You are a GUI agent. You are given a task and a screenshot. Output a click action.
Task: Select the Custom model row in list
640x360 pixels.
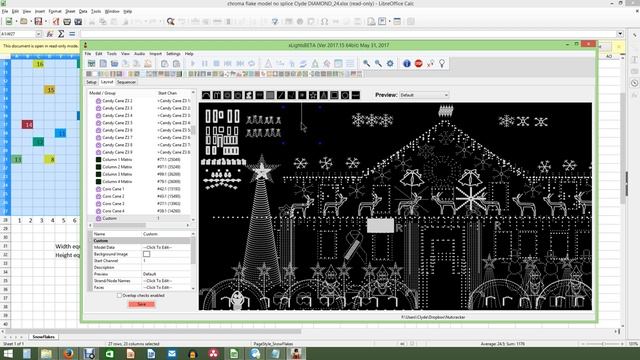tap(139, 218)
